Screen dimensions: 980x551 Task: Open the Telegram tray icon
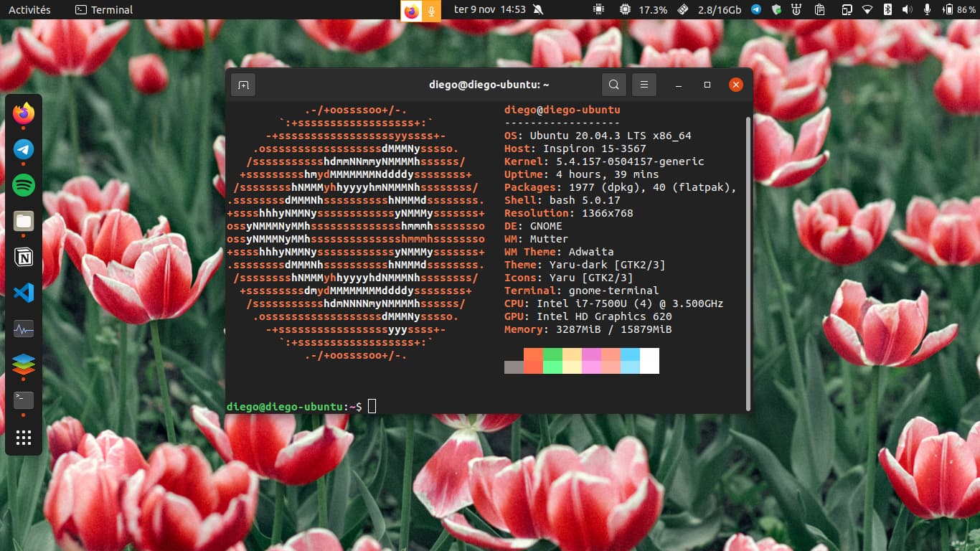[x=756, y=10]
